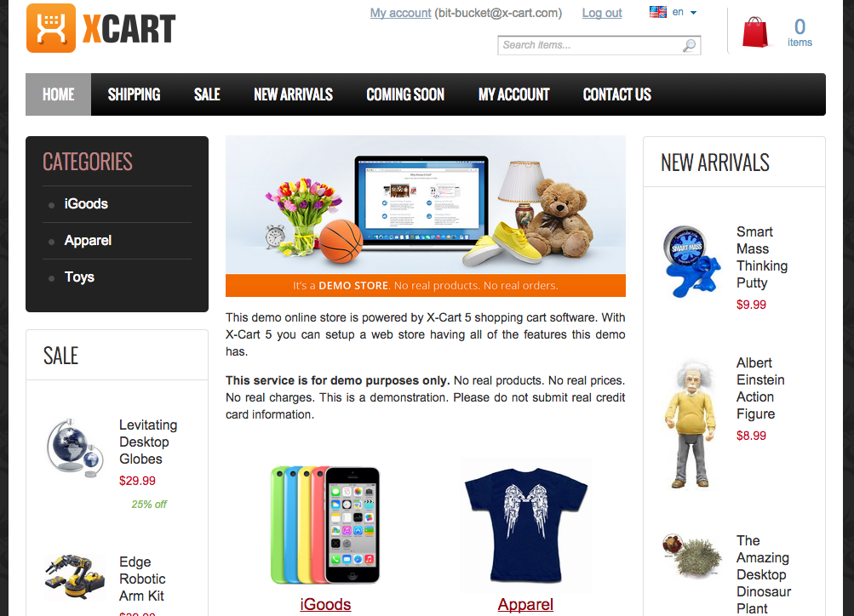Screen dimensions: 854x616
Task: Click the XCART logo icon
Action: point(50,28)
